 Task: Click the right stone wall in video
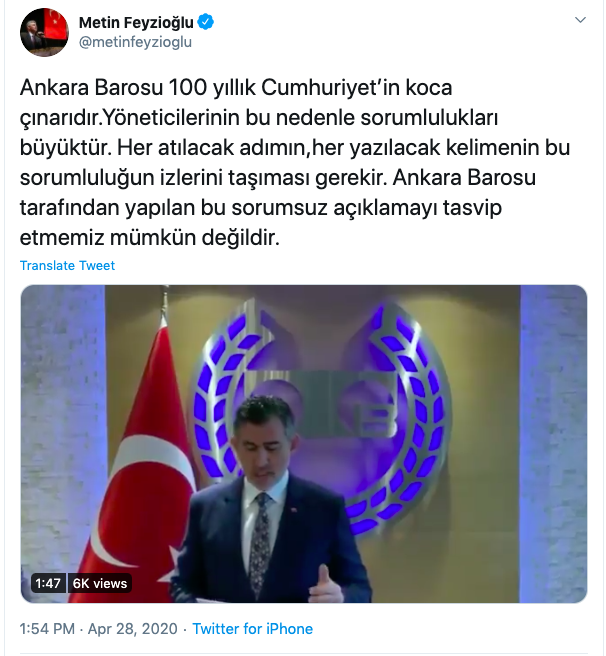[553, 443]
